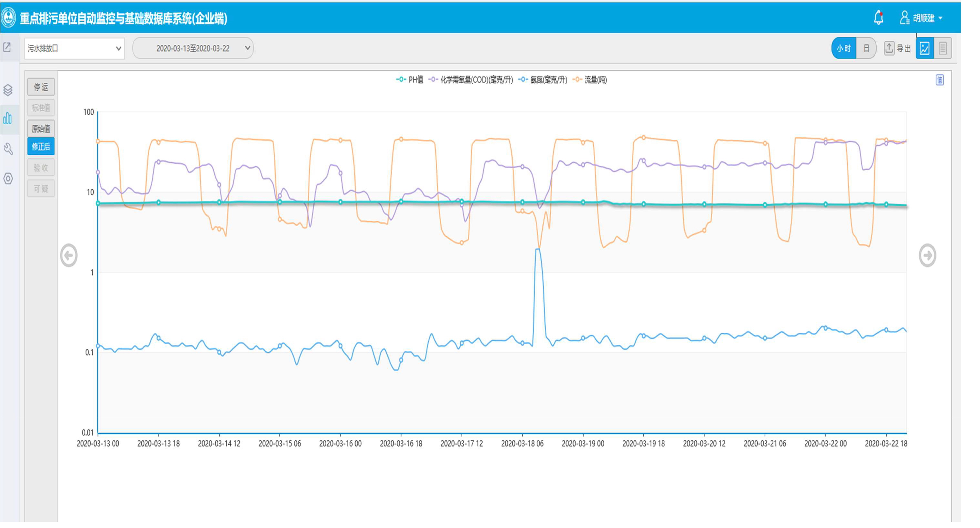Toggle PH值 series in chart legend
The height and width of the screenshot is (528, 980).
tap(410, 79)
